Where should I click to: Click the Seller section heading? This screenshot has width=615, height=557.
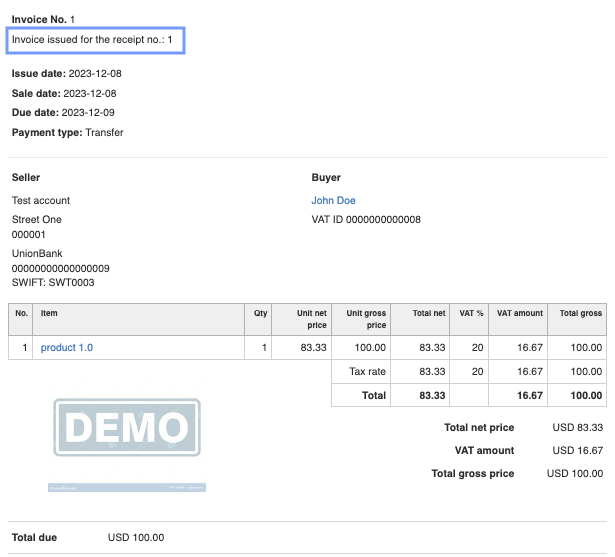pos(26,178)
